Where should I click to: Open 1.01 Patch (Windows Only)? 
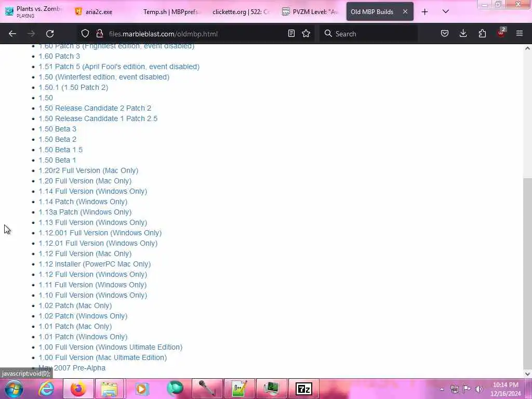point(83,337)
